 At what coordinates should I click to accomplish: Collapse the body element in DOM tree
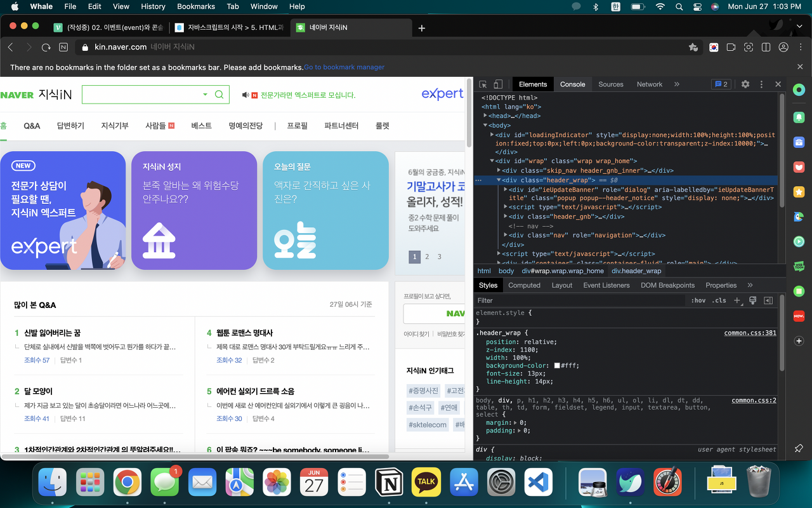[486, 126]
